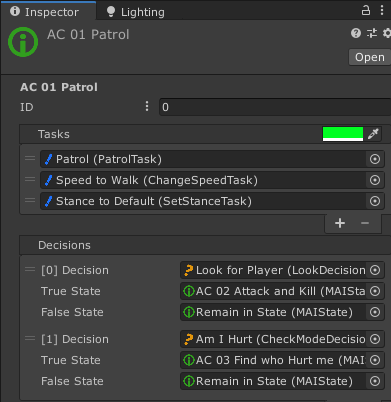Viewport: 391px width, 402px height.
Task: Open object picker for Am I Hurt
Action: tap(375, 339)
